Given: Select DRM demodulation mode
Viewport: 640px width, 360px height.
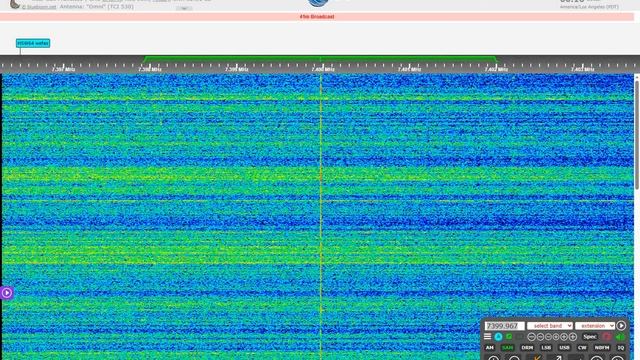Looking at the screenshot, I should [527, 348].
